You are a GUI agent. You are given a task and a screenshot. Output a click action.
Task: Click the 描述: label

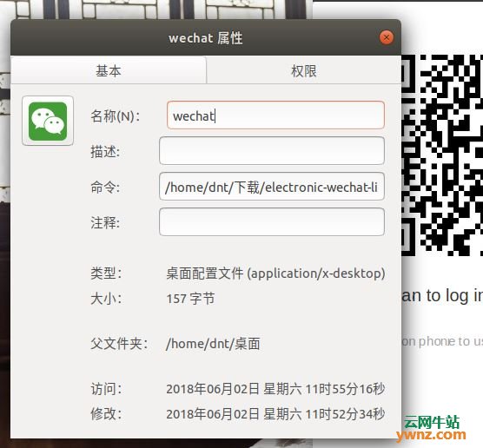105,152
